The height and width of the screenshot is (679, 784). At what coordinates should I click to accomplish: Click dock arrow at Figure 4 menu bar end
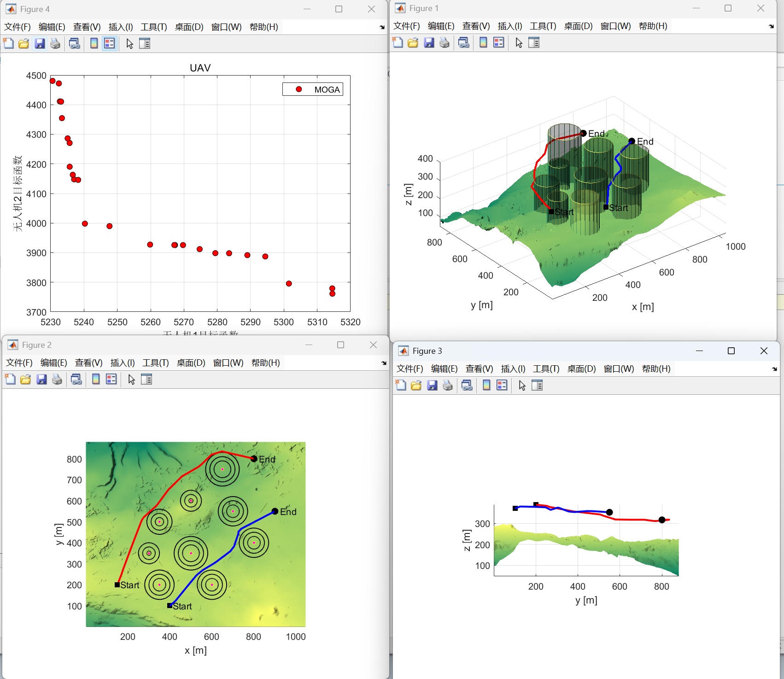382,27
